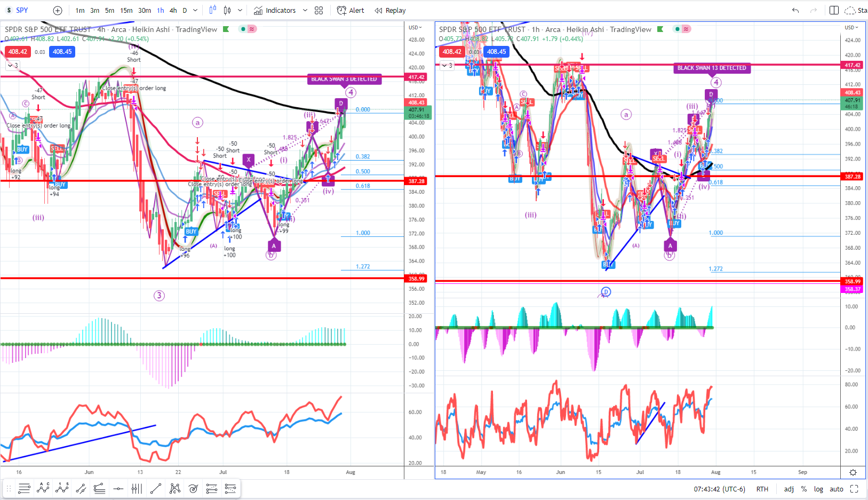
Task: Toggle adj dividend adjustment
Action: (789, 489)
